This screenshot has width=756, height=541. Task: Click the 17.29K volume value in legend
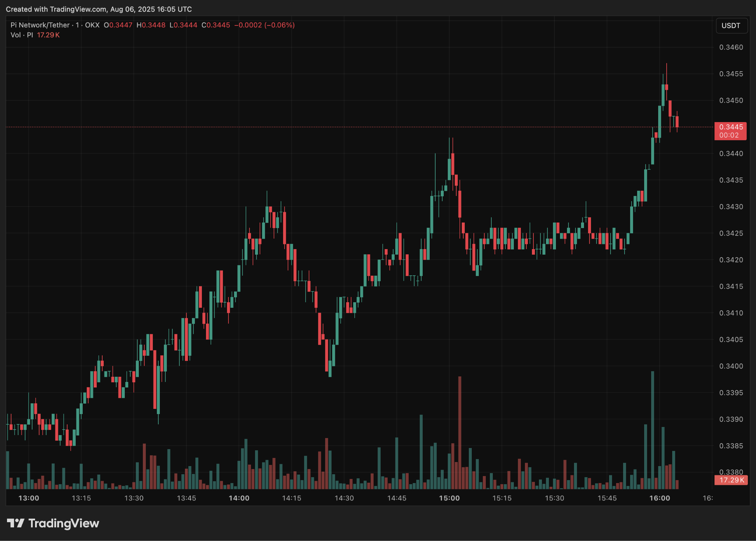[48, 35]
